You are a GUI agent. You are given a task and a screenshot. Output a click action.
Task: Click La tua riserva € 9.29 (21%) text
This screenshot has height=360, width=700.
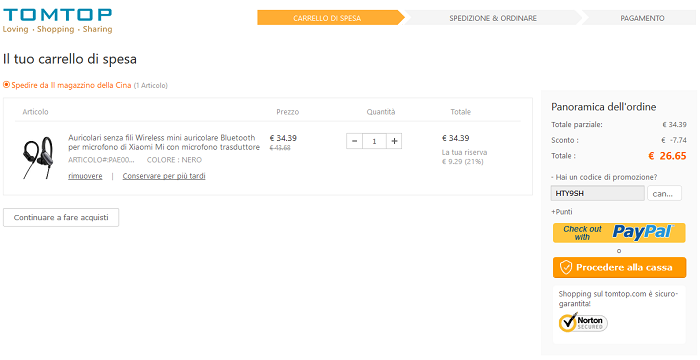464,157
